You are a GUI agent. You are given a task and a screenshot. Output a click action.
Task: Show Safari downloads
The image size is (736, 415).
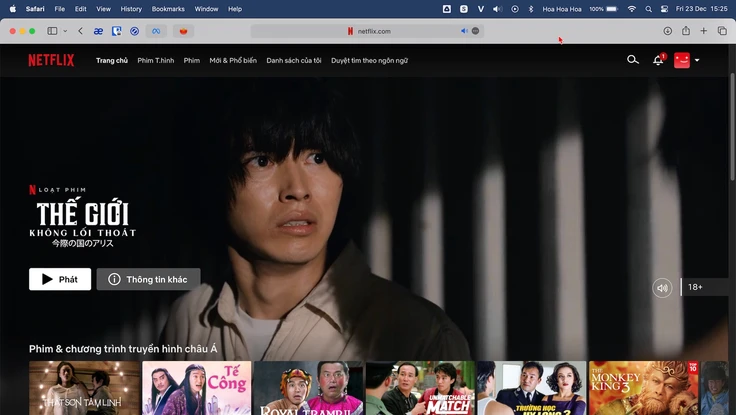(667, 31)
